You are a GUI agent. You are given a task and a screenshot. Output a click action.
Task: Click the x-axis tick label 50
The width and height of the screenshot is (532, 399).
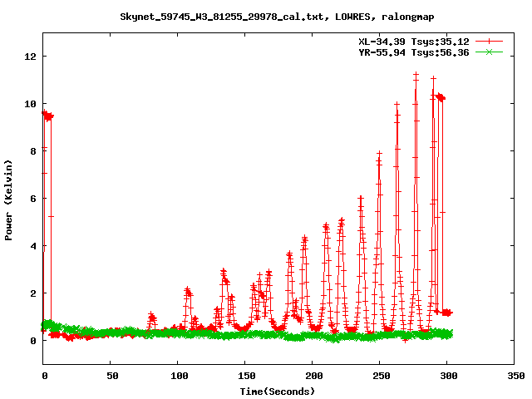coord(112,376)
